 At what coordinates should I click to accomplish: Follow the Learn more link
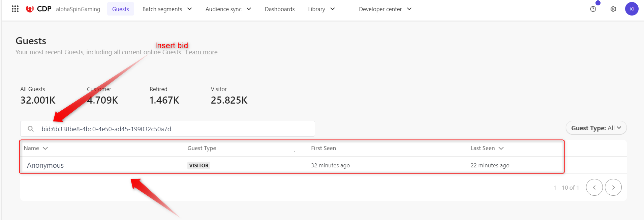pos(202,52)
